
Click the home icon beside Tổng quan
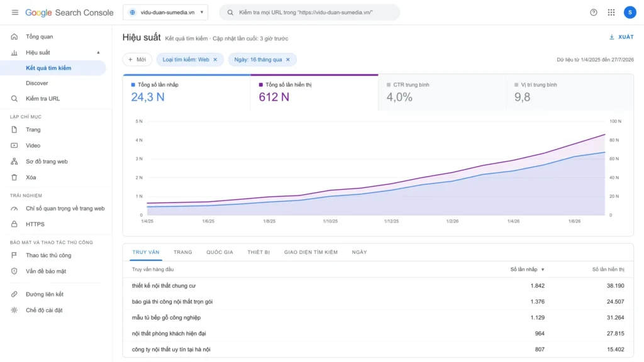click(x=14, y=36)
